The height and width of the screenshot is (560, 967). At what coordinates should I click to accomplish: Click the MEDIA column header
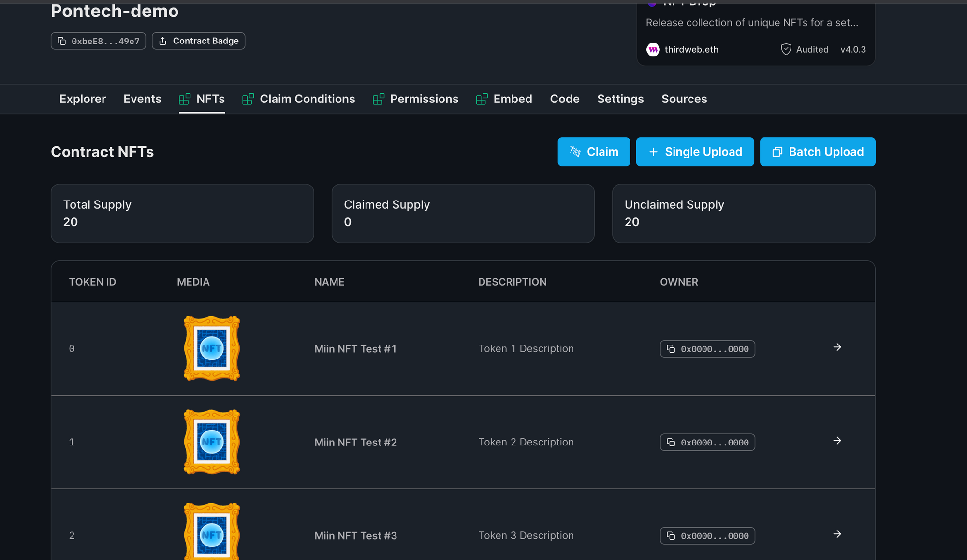tap(193, 282)
